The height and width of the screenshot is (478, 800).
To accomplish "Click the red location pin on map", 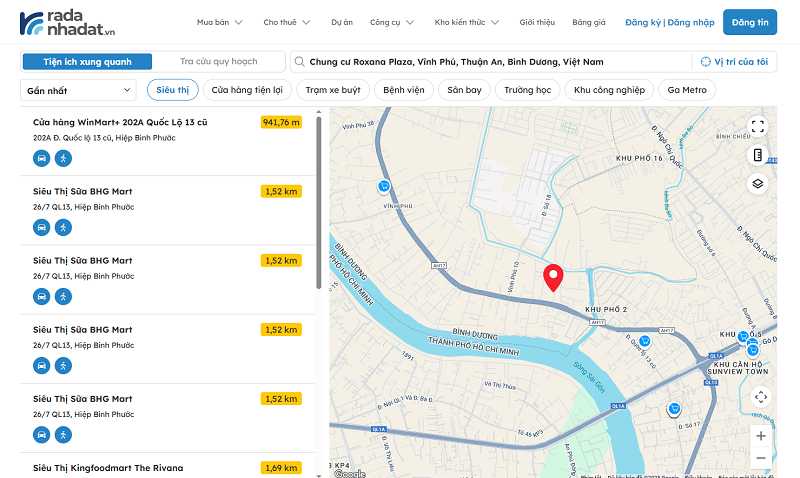I will click(x=553, y=278).
